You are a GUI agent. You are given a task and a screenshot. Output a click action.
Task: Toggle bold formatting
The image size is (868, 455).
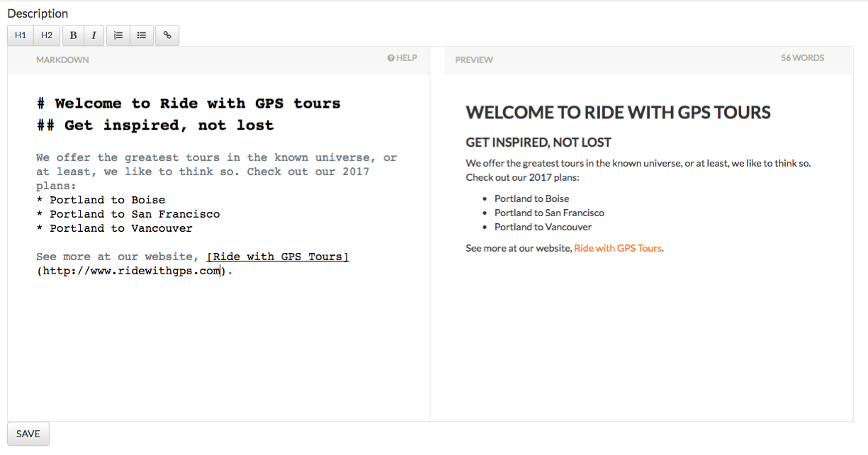73,35
